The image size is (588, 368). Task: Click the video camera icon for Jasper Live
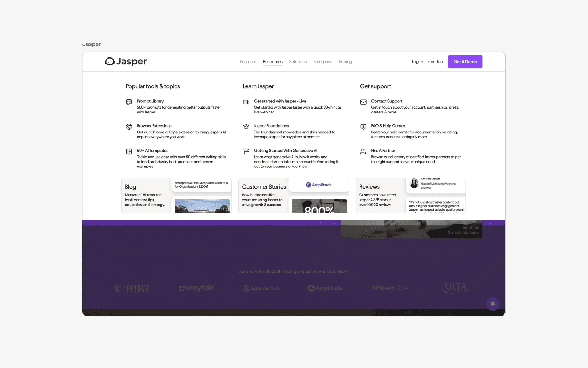pyautogui.click(x=246, y=102)
